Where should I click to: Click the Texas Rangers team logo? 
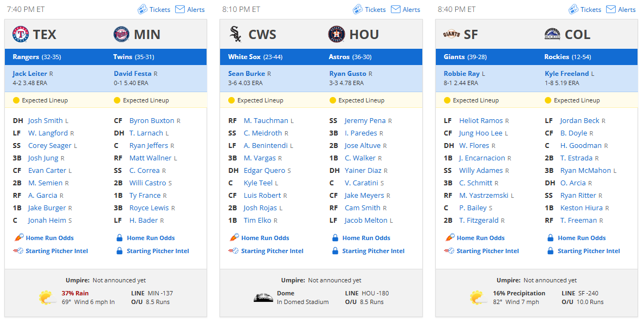tap(21, 35)
